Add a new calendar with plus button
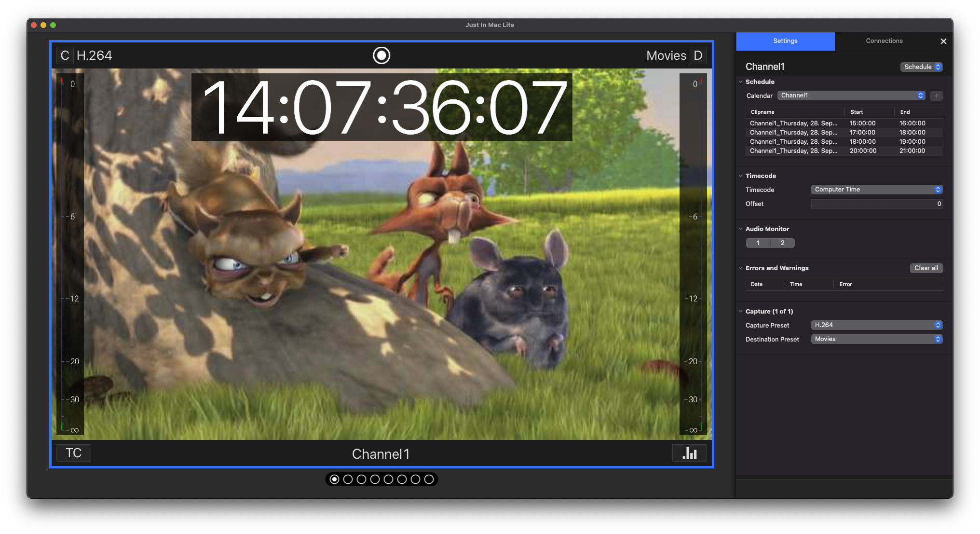The width and height of the screenshot is (980, 534). point(936,96)
